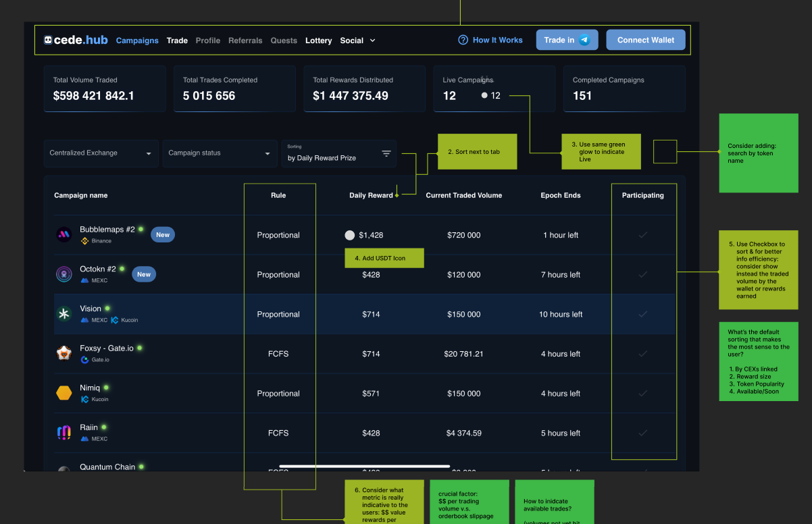The height and width of the screenshot is (524, 812).
Task: Open the Campaign status dropdown
Action: coord(220,153)
